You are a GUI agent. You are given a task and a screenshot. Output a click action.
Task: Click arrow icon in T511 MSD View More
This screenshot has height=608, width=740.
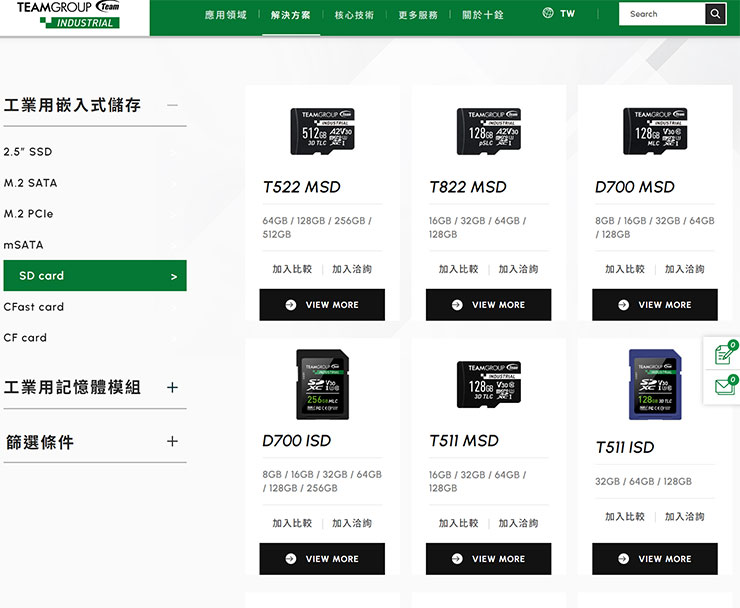tap(457, 559)
